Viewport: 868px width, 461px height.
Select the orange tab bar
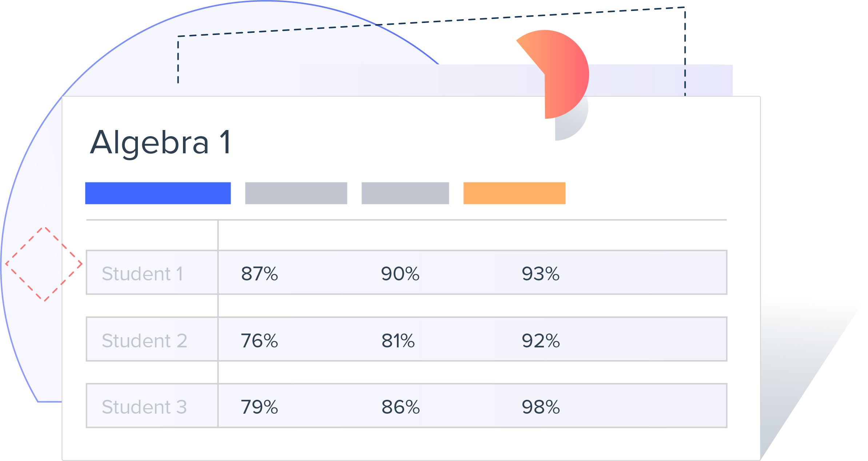(514, 193)
